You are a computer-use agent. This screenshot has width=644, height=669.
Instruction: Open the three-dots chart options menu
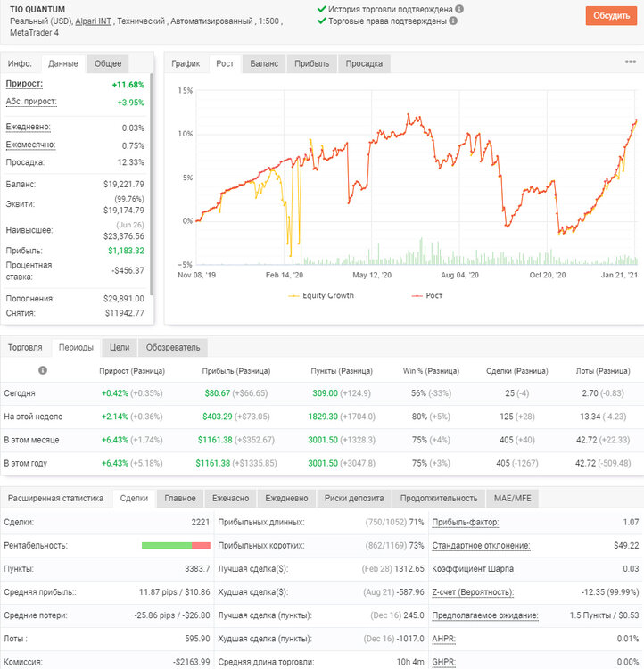pos(631,62)
